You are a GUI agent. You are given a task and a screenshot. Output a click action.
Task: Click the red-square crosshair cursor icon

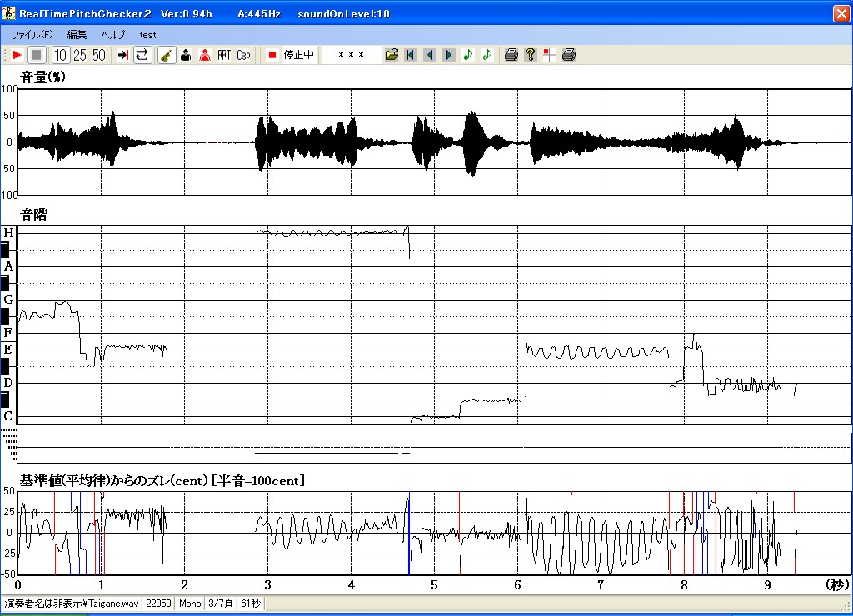coord(550,55)
